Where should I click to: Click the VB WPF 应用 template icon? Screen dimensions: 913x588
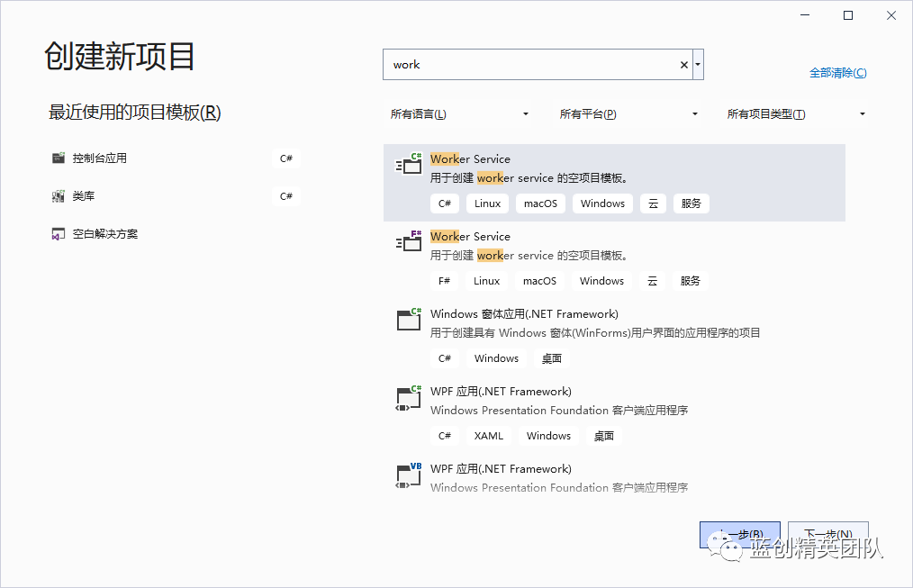tap(408, 477)
